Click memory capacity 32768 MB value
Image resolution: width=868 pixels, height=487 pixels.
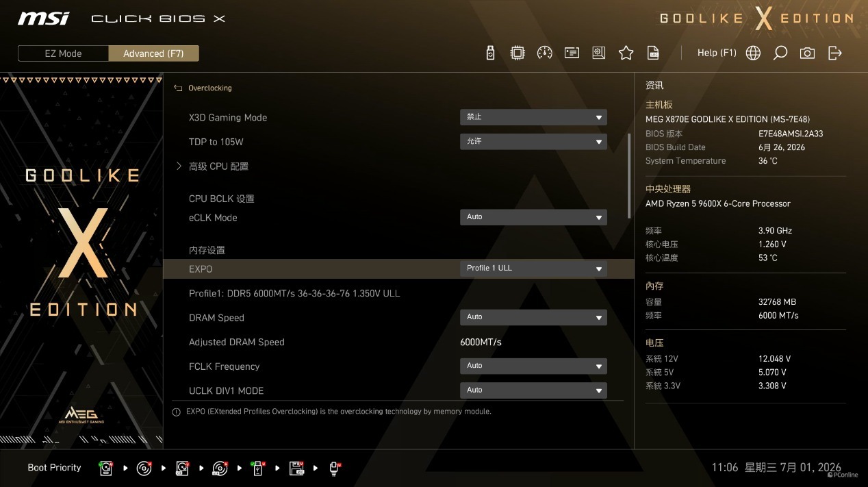tap(777, 302)
